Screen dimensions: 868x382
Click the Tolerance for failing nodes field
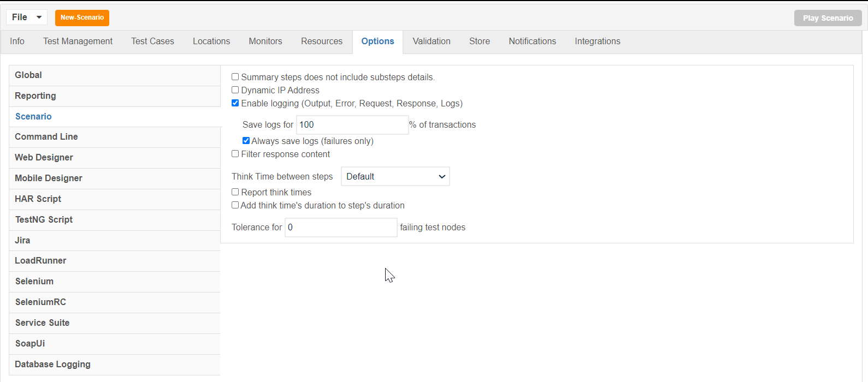coord(341,228)
